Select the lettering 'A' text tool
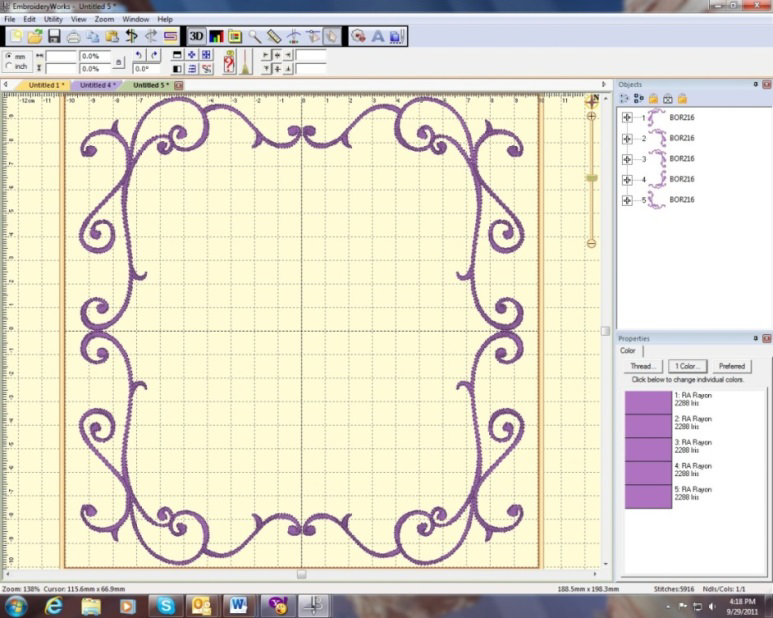 point(378,36)
